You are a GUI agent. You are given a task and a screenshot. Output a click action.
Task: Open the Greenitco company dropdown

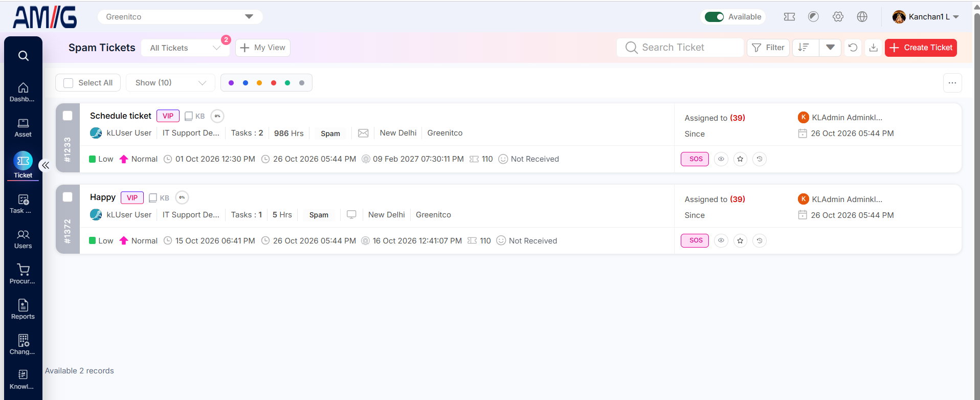(x=180, y=17)
